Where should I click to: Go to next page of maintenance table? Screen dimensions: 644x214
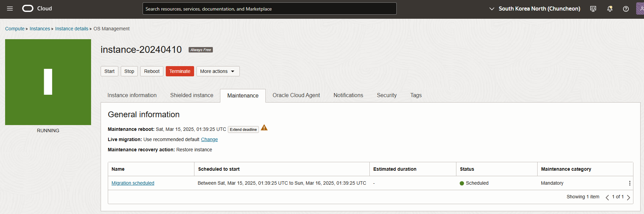pyautogui.click(x=628, y=197)
